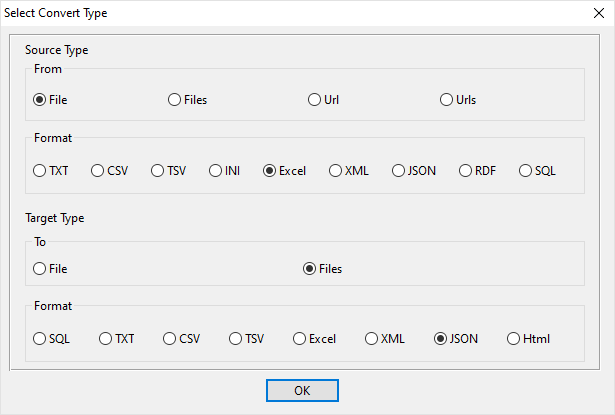Switch source format to XML
This screenshot has width=615, height=415.
point(336,171)
